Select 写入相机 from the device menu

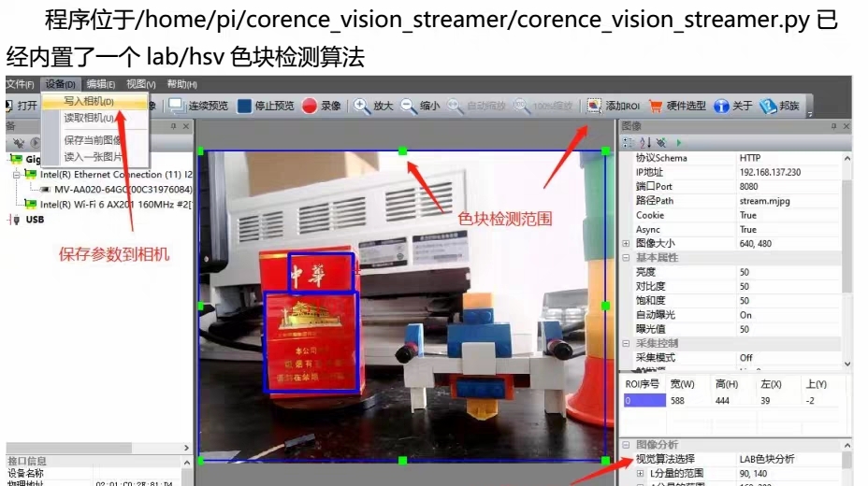pyautogui.click(x=90, y=101)
